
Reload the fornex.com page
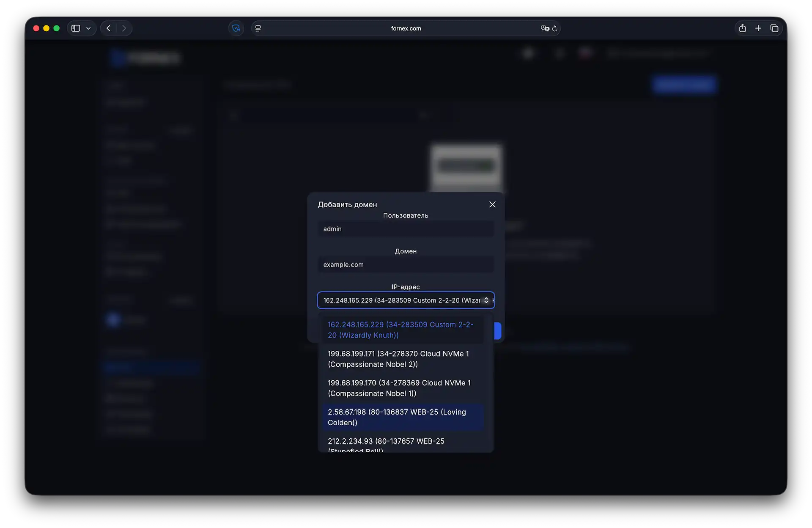click(555, 28)
